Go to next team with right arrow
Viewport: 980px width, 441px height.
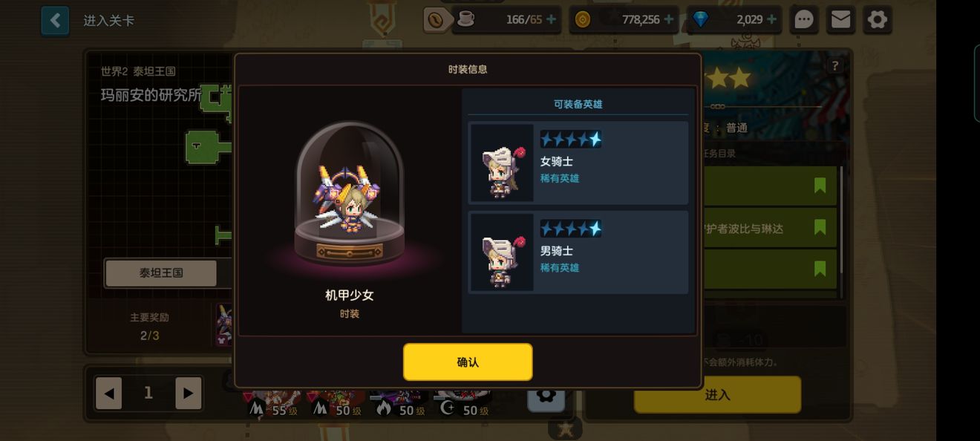pyautogui.click(x=189, y=393)
